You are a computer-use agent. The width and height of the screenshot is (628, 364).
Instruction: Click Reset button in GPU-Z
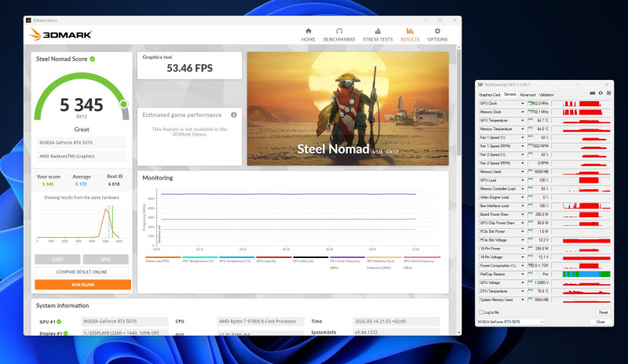point(603,312)
